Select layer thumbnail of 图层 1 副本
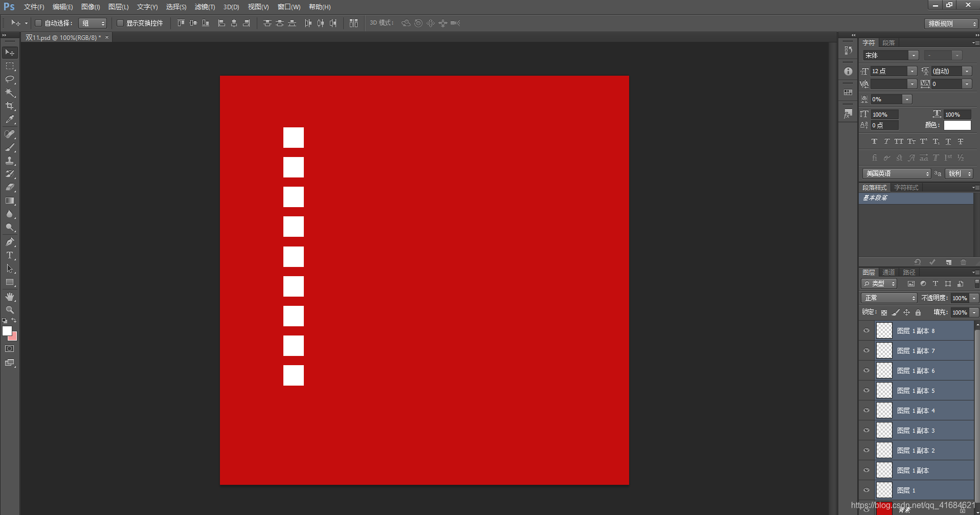This screenshot has width=980, height=515. (x=884, y=471)
